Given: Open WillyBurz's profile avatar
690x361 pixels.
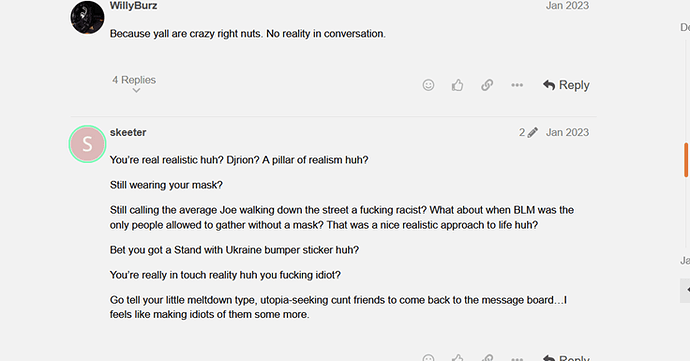Looking at the screenshot, I should tap(88, 17).
